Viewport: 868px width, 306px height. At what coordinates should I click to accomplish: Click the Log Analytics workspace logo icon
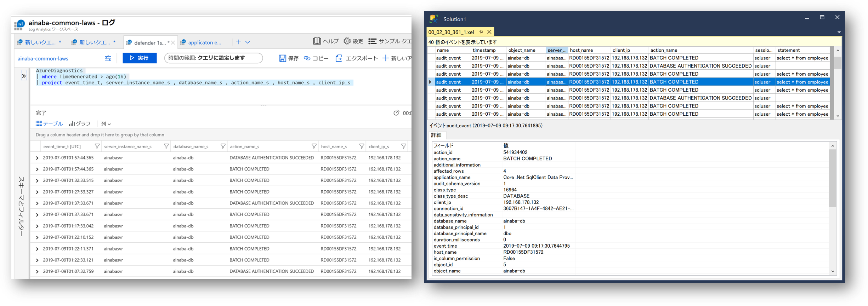(x=19, y=25)
